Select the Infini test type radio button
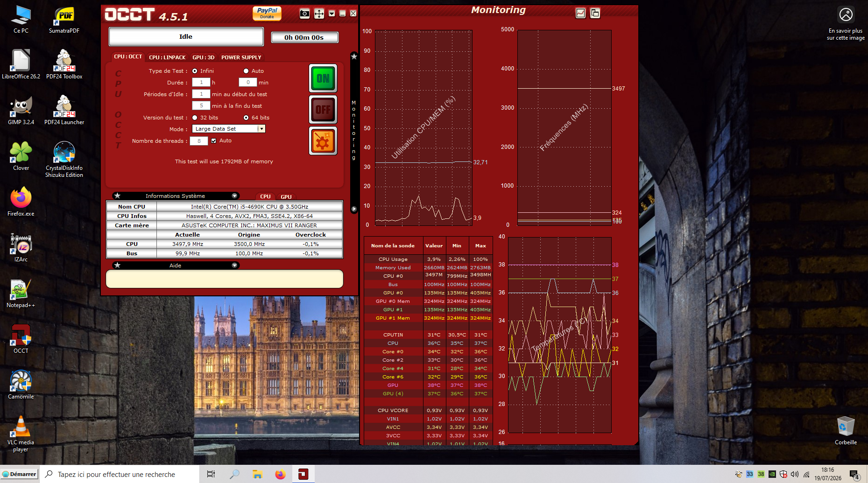Viewport: 868px width, 483px height. (195, 71)
